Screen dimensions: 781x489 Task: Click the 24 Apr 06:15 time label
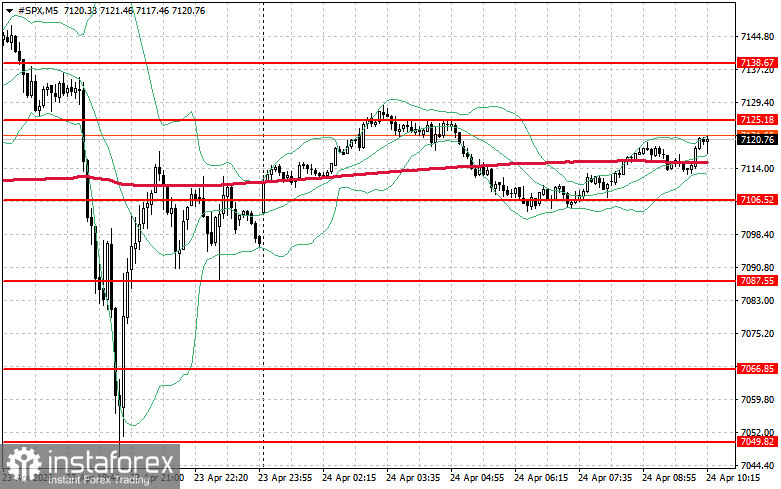[541, 478]
